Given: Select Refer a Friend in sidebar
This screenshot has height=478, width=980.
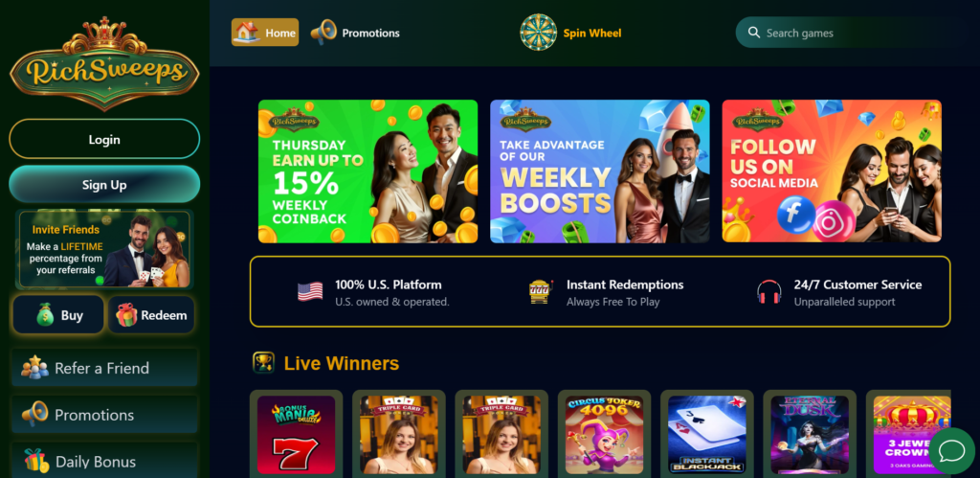Looking at the screenshot, I should click(104, 368).
